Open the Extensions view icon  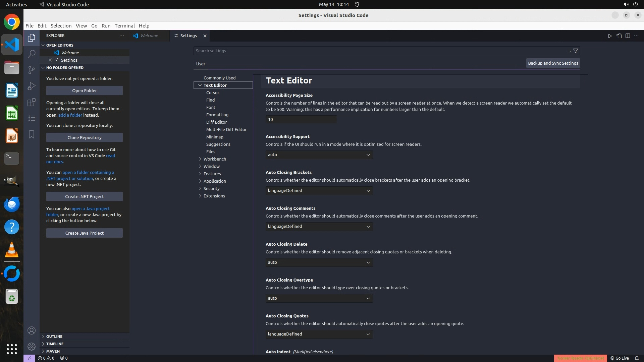[x=32, y=102]
